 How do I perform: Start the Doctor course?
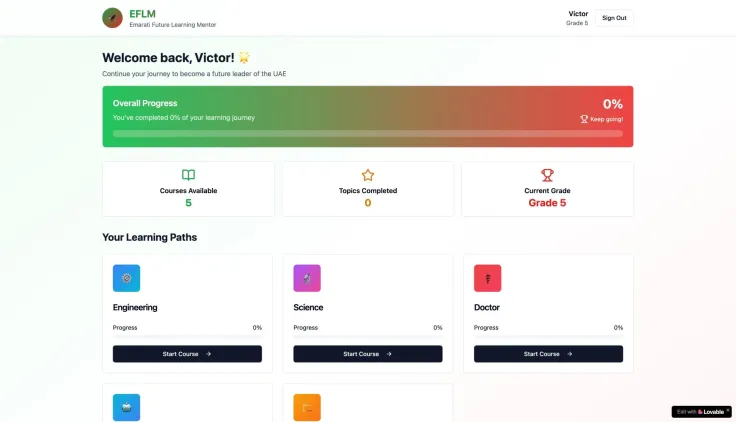pyautogui.click(x=548, y=354)
